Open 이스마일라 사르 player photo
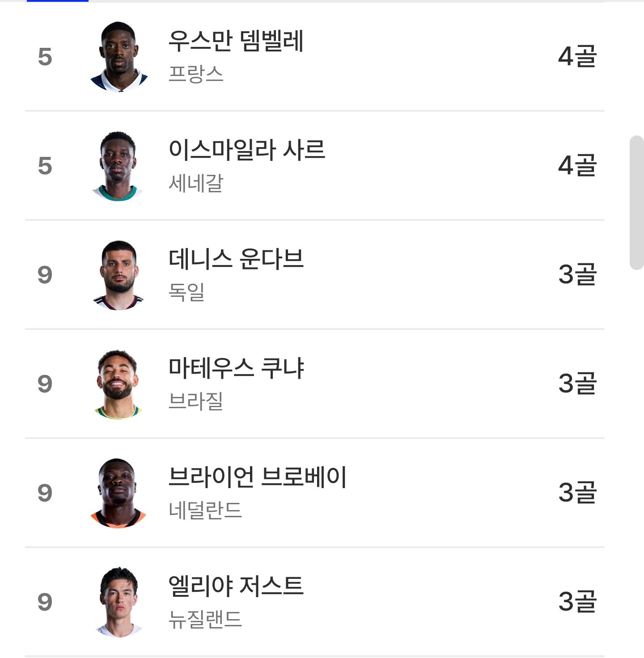644x658 pixels. (x=119, y=166)
